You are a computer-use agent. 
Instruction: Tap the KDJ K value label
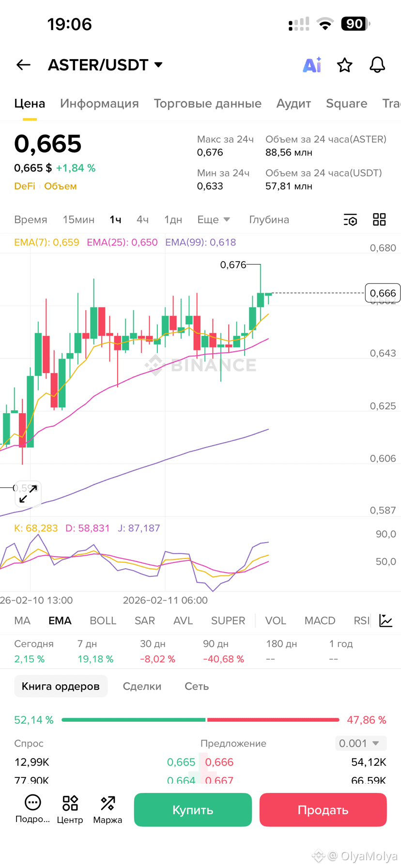pos(36,528)
